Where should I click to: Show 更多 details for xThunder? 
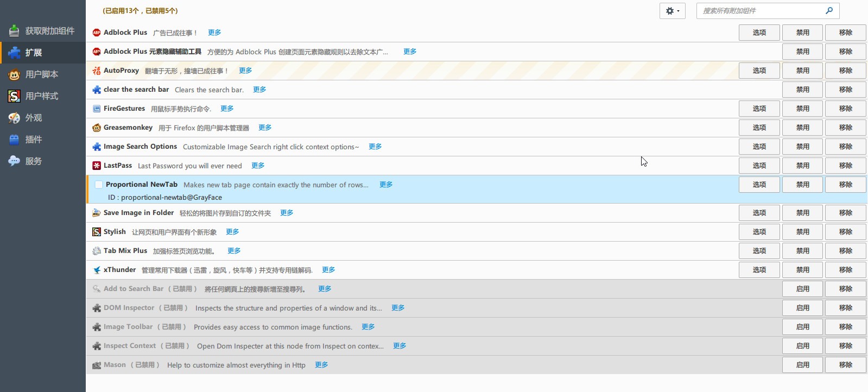328,270
